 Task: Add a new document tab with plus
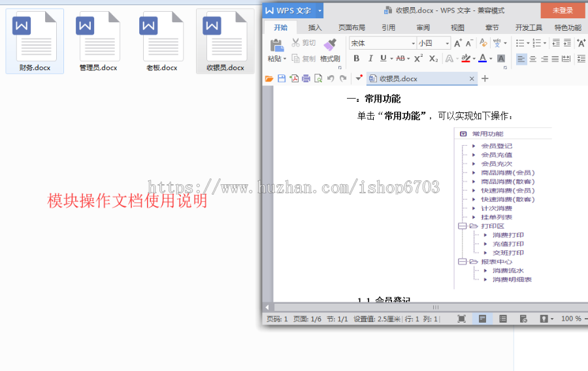pos(485,78)
